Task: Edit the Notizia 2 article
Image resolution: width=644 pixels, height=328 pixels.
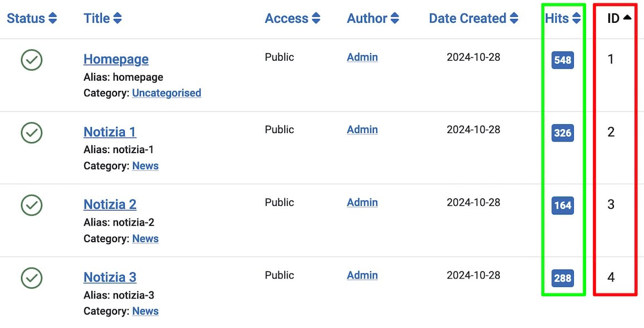Action: coord(110,204)
